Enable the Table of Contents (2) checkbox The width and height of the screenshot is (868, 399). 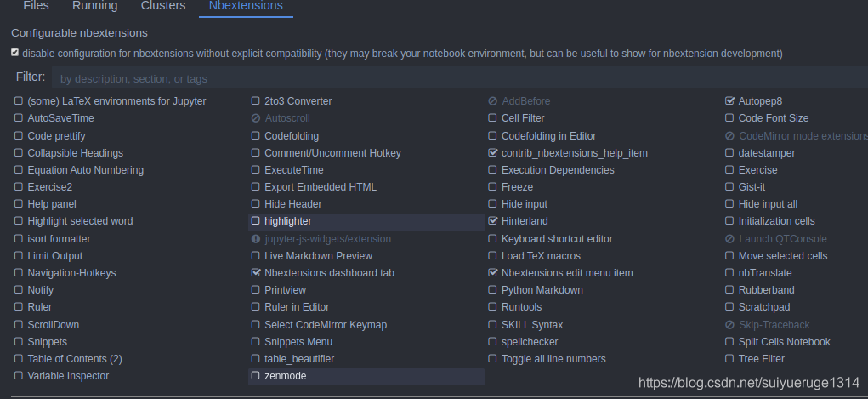tap(18, 358)
